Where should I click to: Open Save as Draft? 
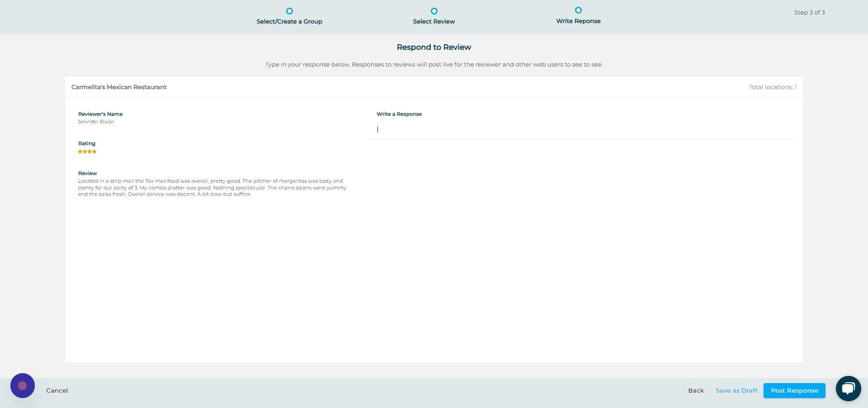(x=736, y=390)
